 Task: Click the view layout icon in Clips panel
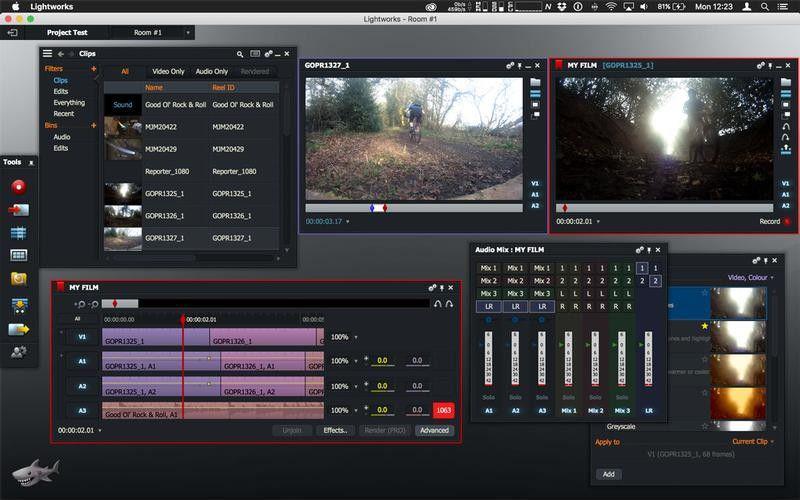255,54
